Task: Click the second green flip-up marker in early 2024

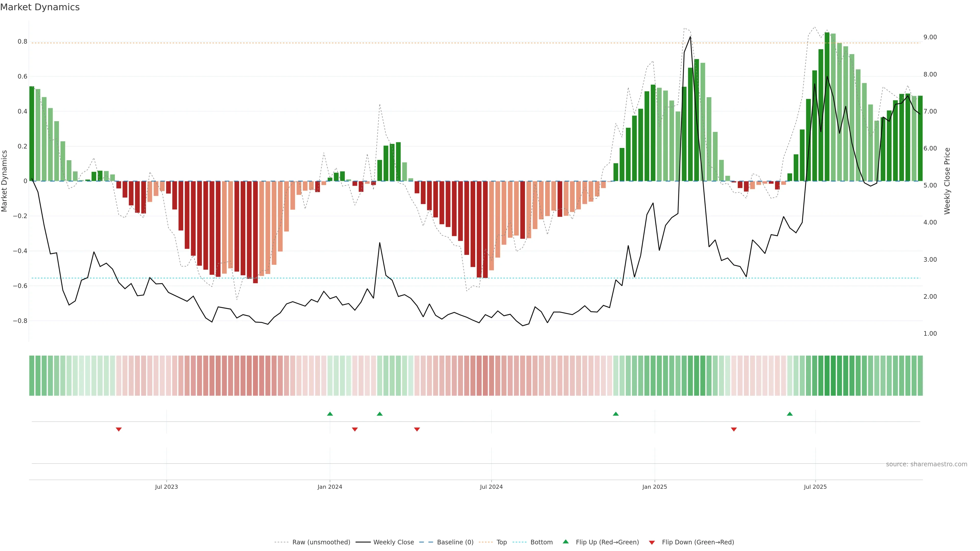Action: (x=380, y=414)
